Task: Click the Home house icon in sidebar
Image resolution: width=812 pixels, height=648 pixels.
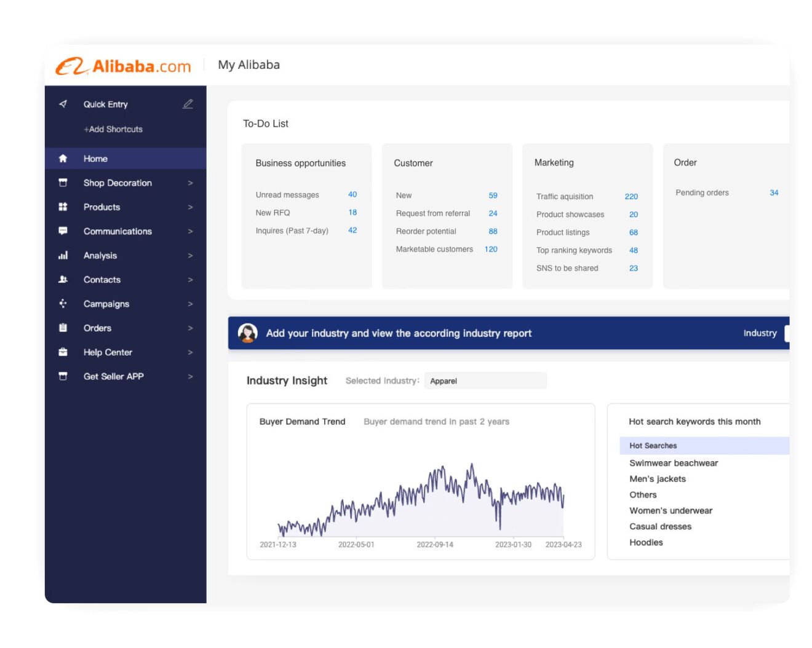Action: coord(63,159)
